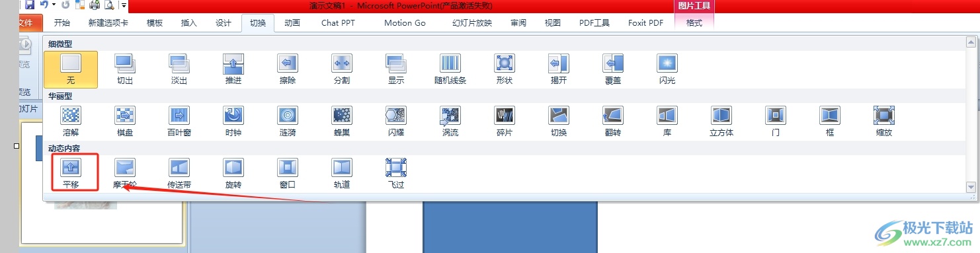Image resolution: width=980 pixels, height=253 pixels.
Task: Apply the 闪光 flash transition
Action: pos(667,69)
